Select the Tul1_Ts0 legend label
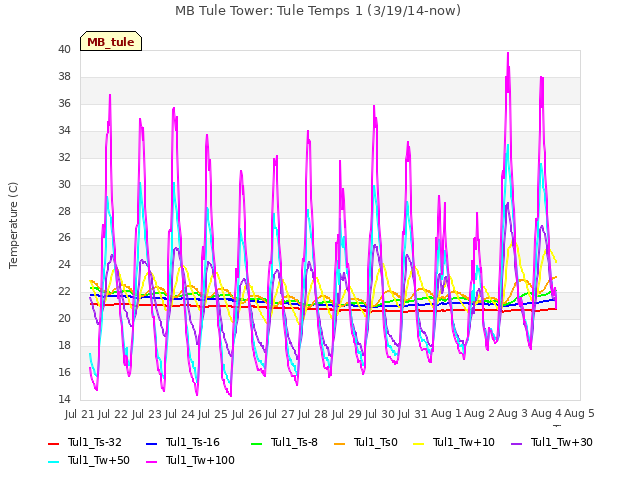Screen dimensions: 640x480 [x=376, y=442]
